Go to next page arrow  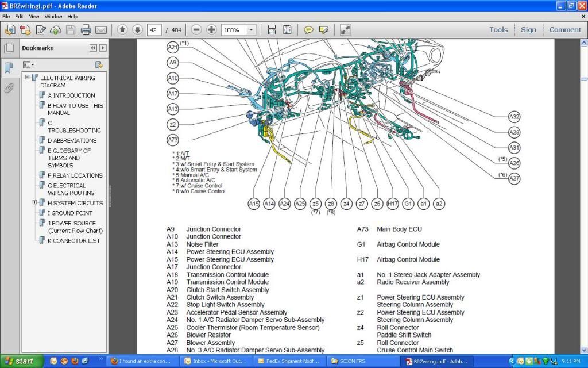tap(137, 30)
